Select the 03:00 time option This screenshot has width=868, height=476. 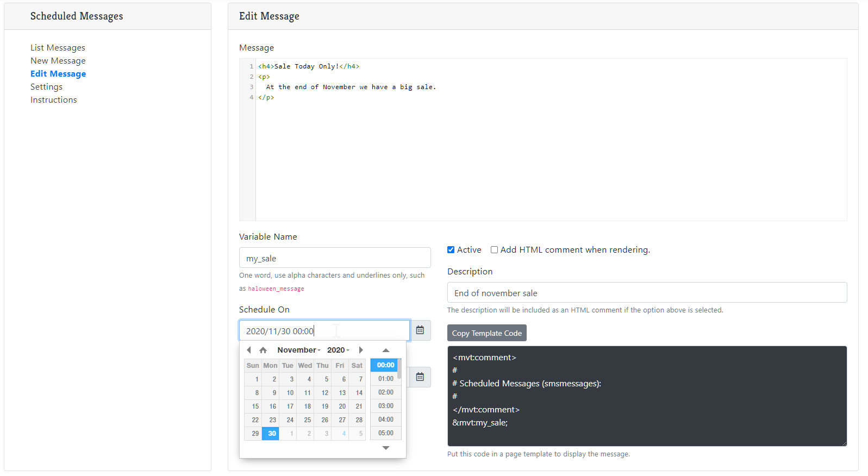coord(385,406)
